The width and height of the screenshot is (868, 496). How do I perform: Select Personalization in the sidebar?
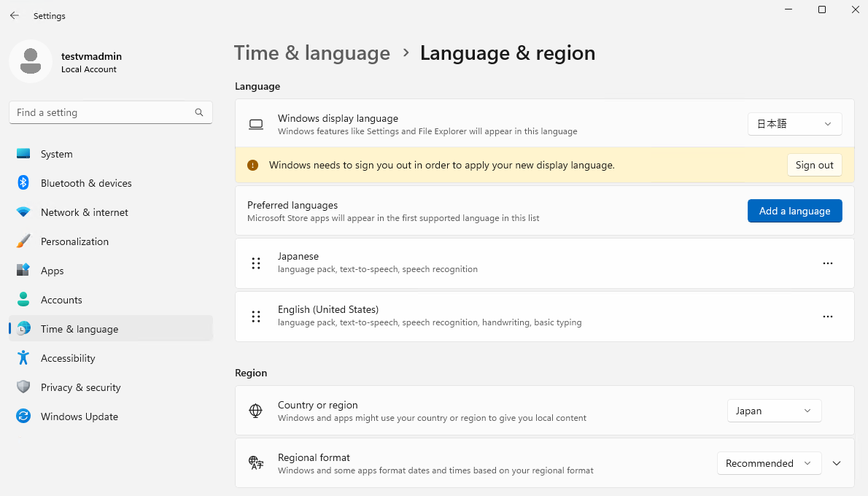click(x=111, y=241)
